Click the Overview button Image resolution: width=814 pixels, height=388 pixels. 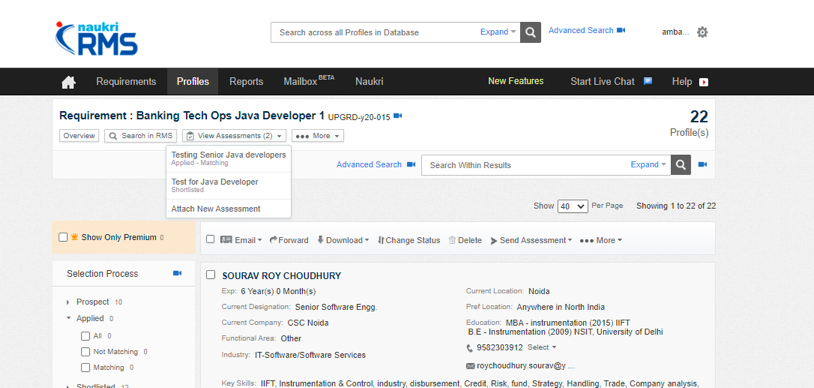pyautogui.click(x=79, y=136)
